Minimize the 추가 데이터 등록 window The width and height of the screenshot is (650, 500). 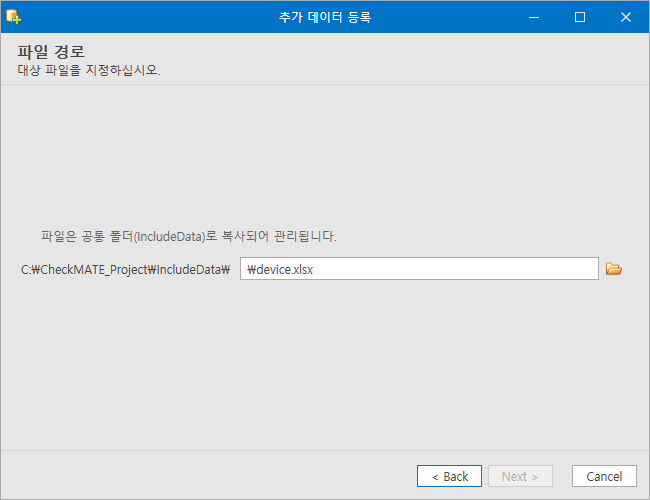[x=534, y=17]
